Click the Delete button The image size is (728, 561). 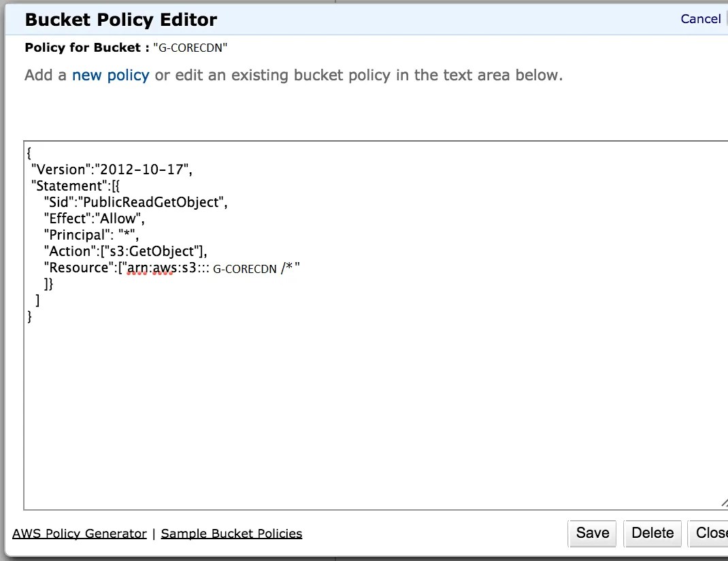tap(652, 533)
